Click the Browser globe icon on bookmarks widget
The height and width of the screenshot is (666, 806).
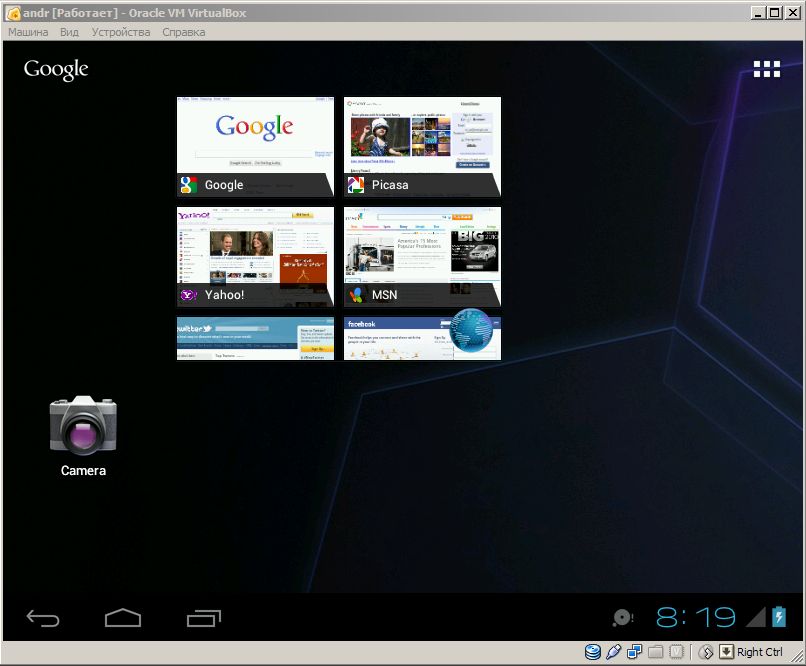(x=471, y=330)
